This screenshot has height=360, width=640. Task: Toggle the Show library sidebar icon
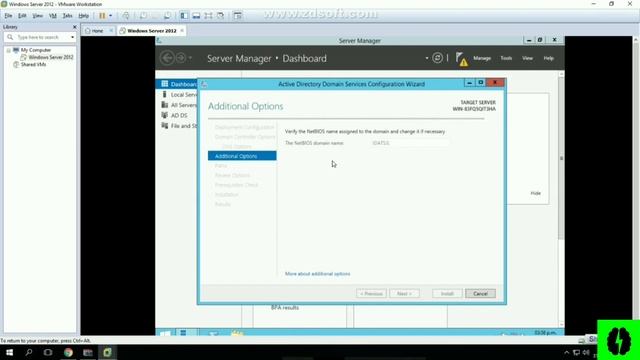[184, 16]
